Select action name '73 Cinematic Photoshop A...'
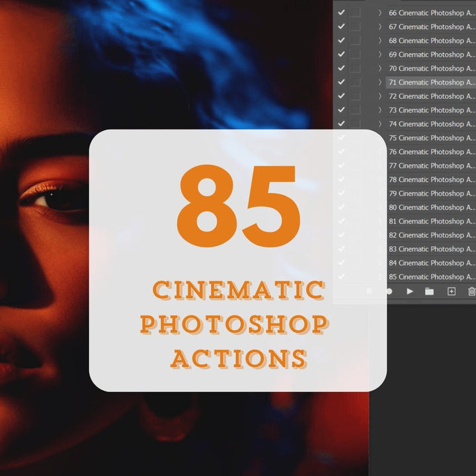 [x=432, y=110]
